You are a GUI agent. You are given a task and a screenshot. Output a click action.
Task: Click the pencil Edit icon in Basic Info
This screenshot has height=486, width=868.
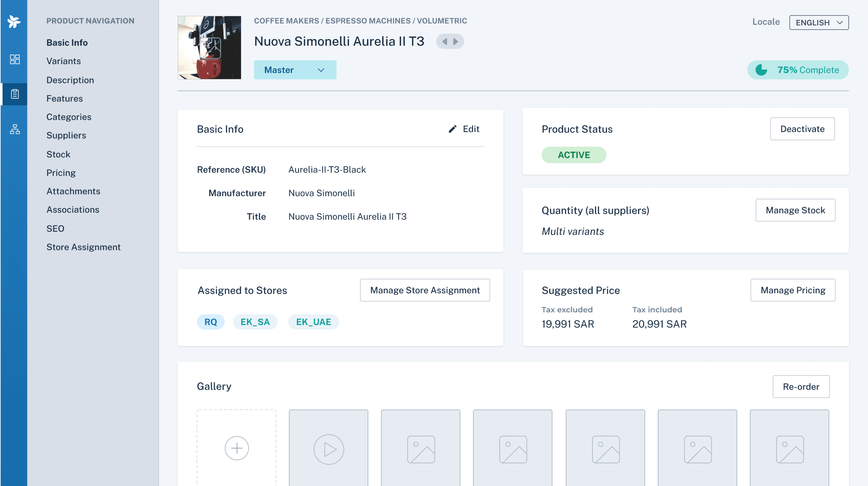[x=453, y=129]
